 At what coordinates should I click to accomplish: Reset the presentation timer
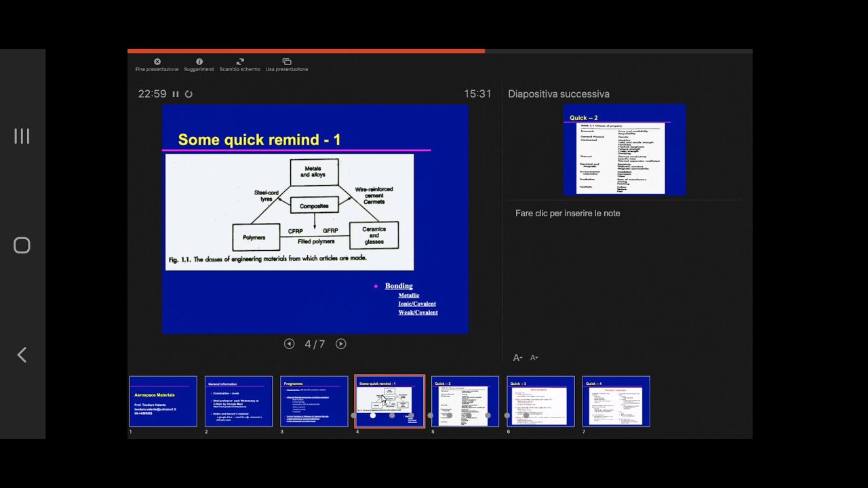[x=189, y=94]
